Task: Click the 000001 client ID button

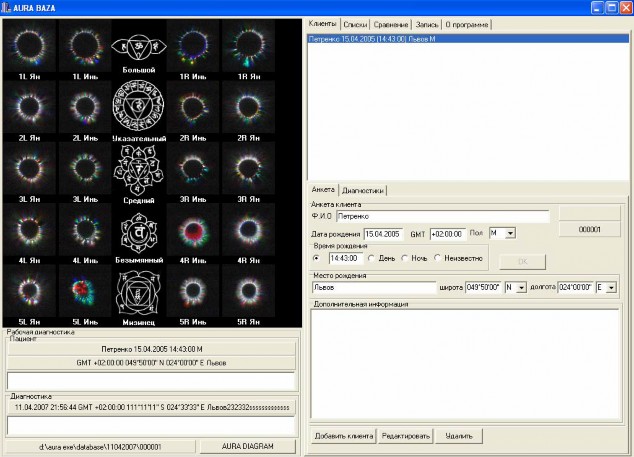Action: (590, 229)
